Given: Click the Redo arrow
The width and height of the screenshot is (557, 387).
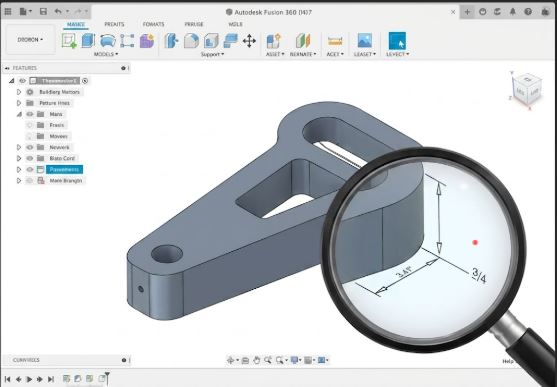Looking at the screenshot, I should point(77,12).
